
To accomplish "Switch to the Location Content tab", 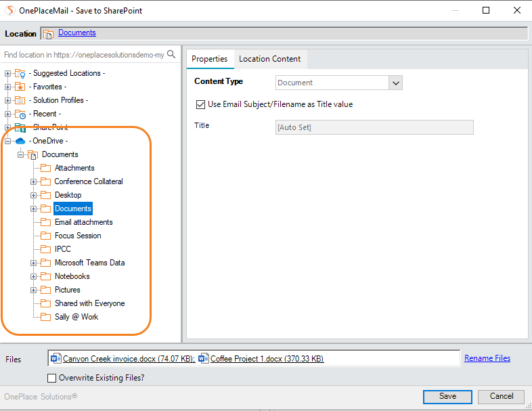I will click(x=270, y=59).
